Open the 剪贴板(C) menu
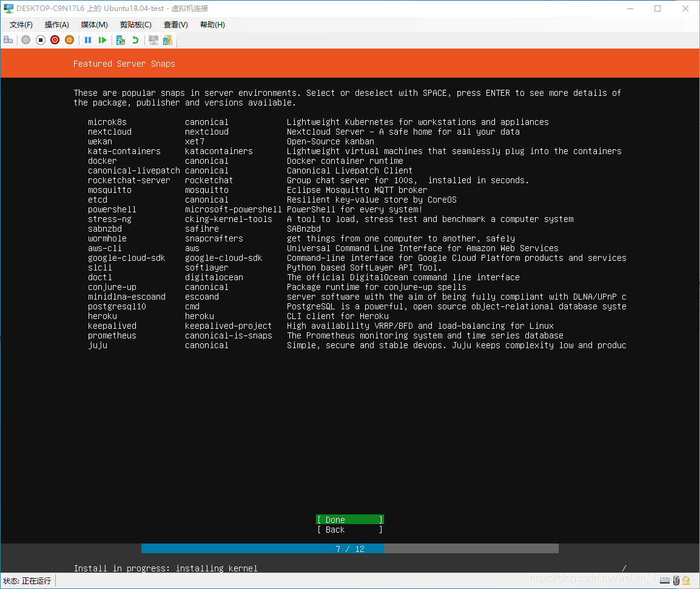This screenshot has width=700, height=589. 136,24
